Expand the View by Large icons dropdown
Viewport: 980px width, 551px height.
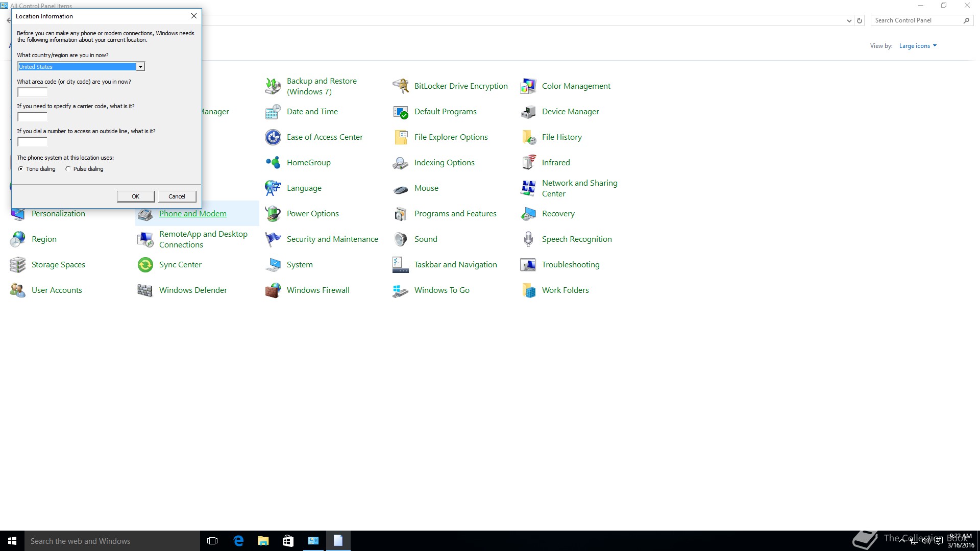[918, 46]
